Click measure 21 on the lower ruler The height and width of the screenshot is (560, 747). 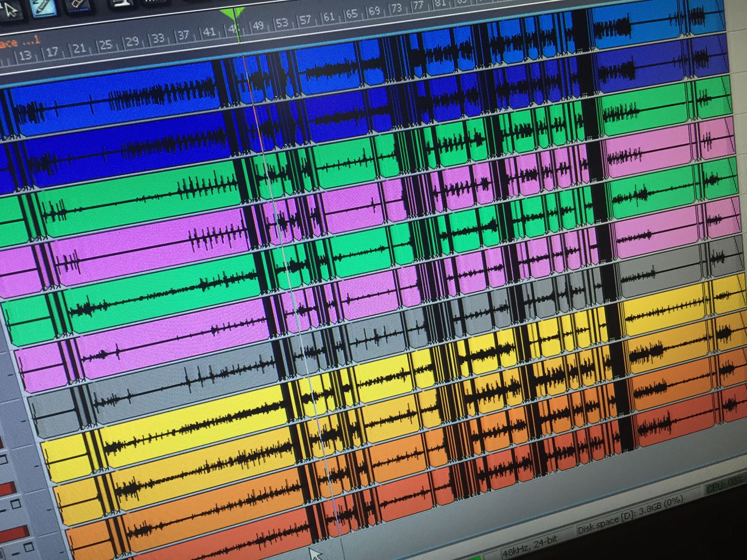(x=79, y=49)
